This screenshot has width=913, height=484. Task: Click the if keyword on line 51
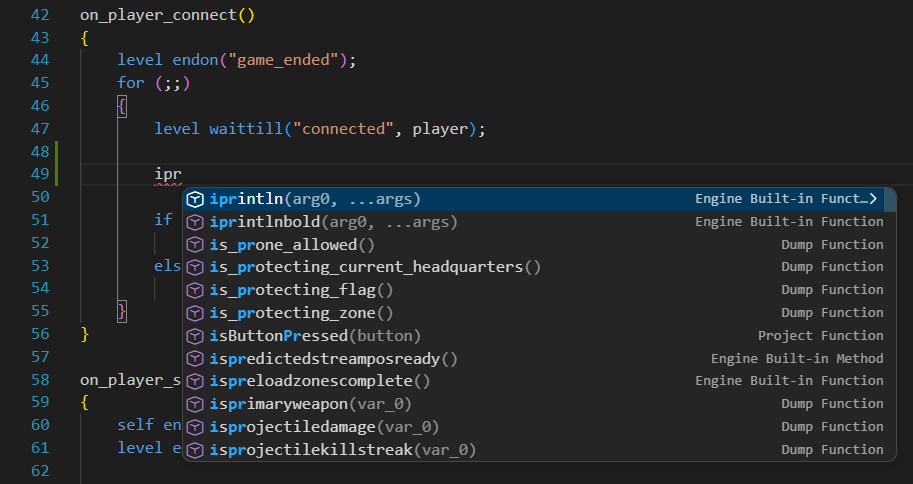tap(163, 220)
